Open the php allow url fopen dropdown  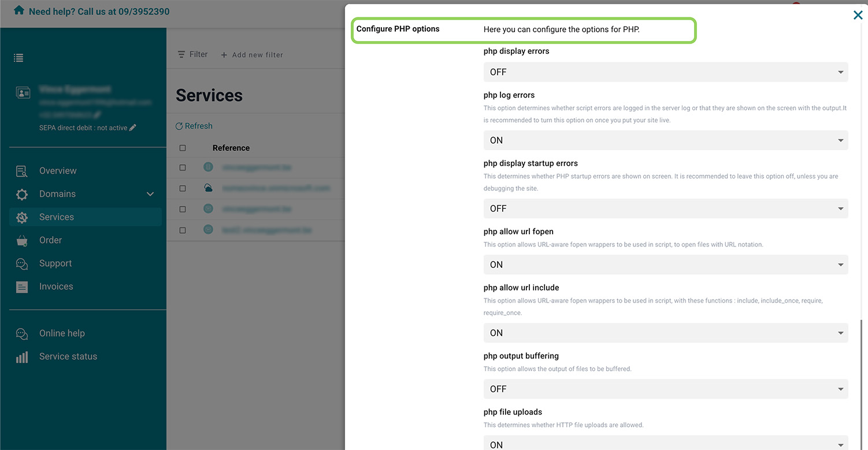coord(666,265)
